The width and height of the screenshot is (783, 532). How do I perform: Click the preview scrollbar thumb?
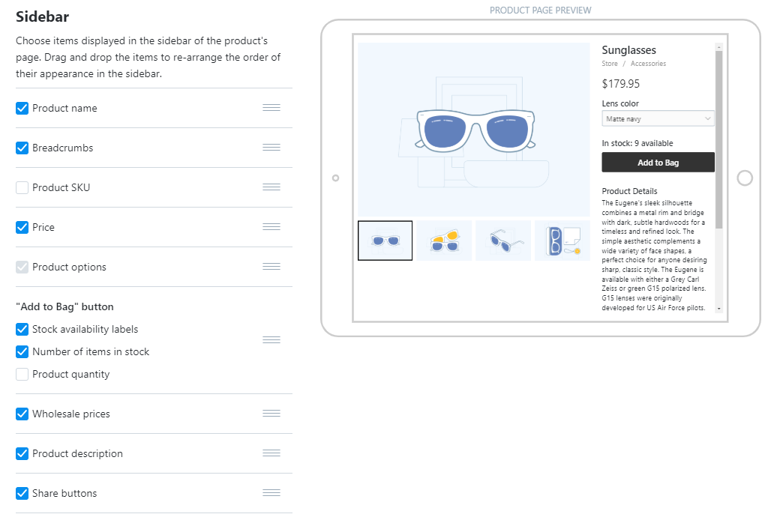pos(719,139)
